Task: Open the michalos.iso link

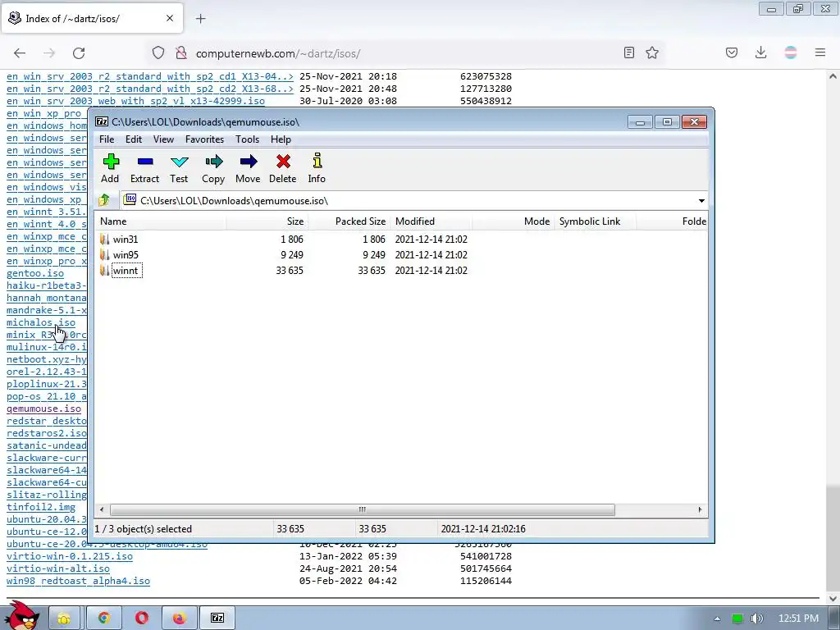Action: click(x=41, y=322)
